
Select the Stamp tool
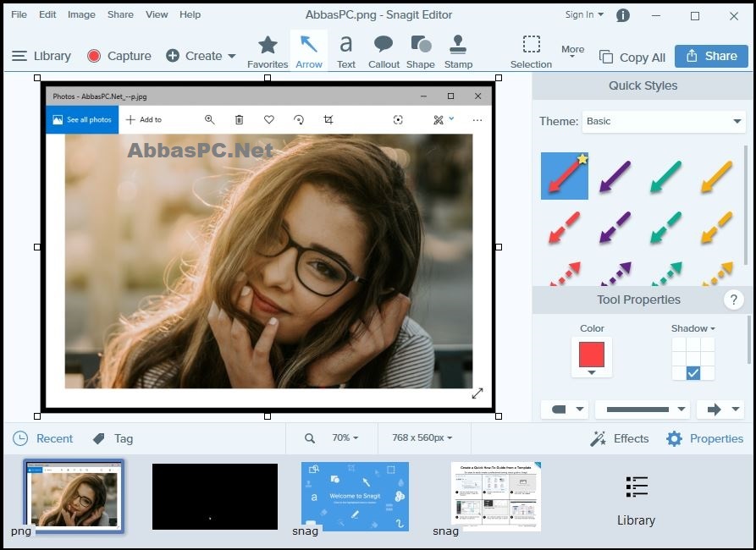pyautogui.click(x=458, y=52)
